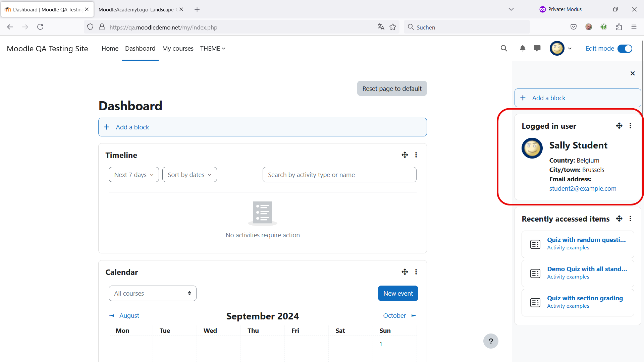Open Quiz with random questions link
This screenshot has width=644, height=362.
click(x=586, y=240)
